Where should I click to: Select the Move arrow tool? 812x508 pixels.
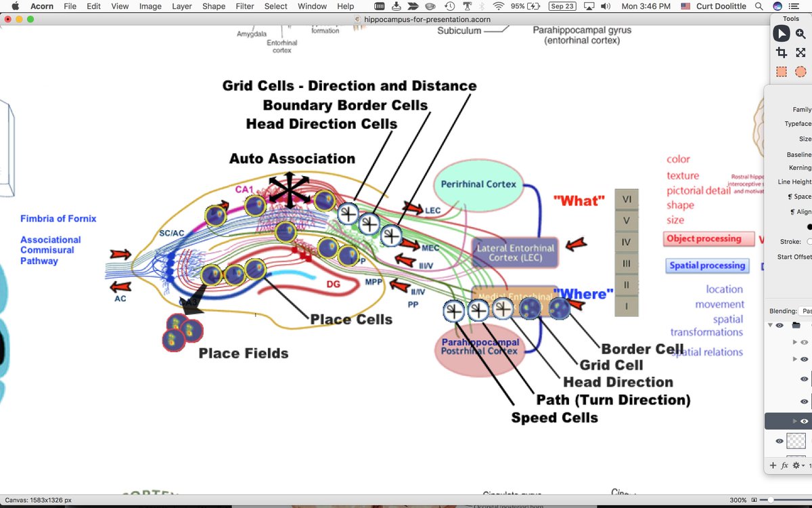781,33
